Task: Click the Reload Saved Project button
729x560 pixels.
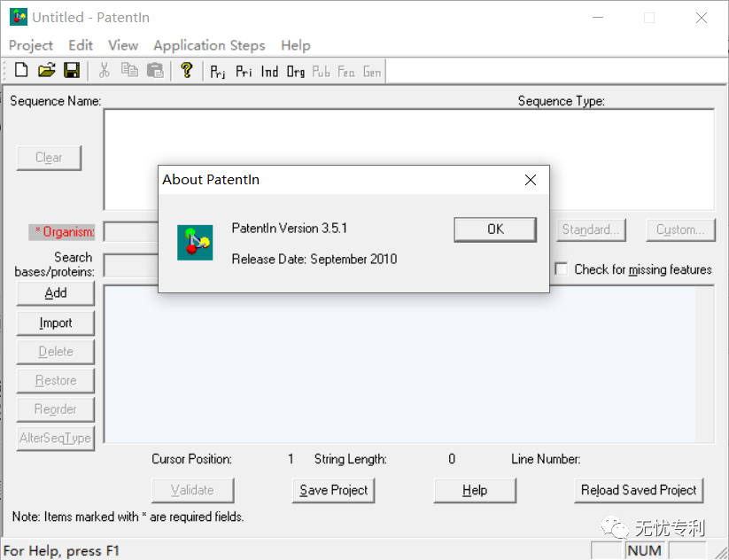Action: (x=639, y=490)
